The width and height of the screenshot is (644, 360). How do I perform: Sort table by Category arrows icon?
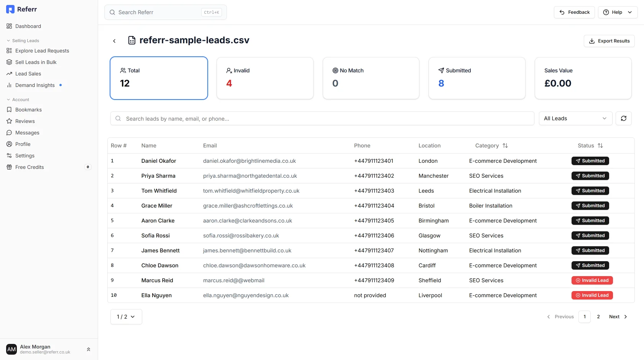click(505, 146)
